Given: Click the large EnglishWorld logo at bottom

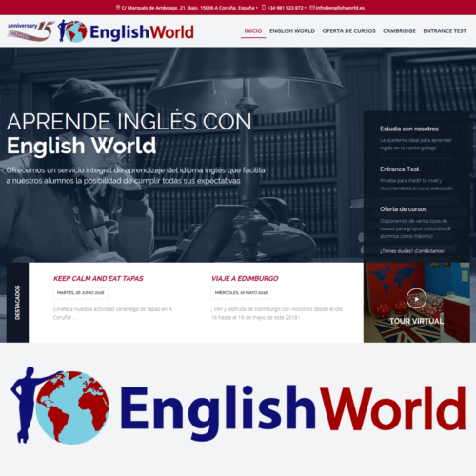Looking at the screenshot, I should point(239,406).
